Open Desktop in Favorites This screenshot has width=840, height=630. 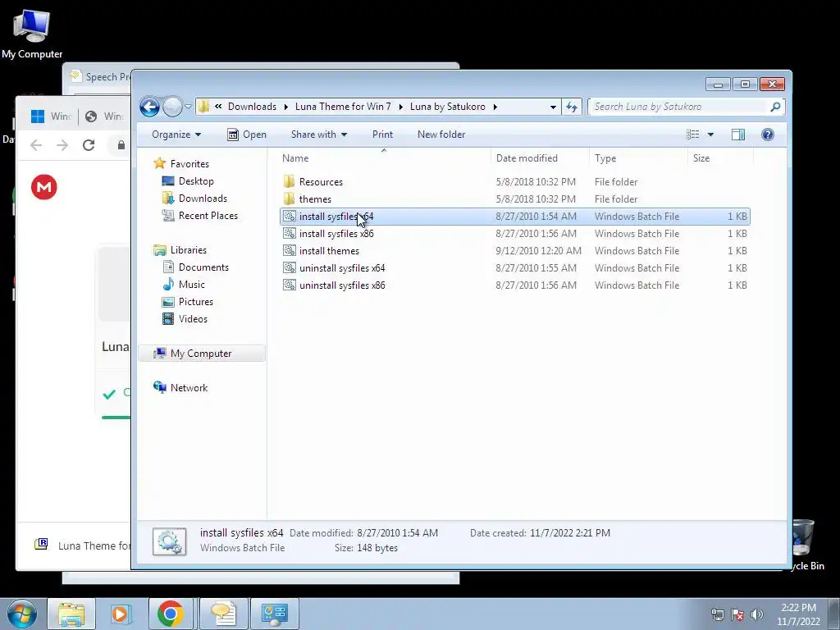point(196,181)
